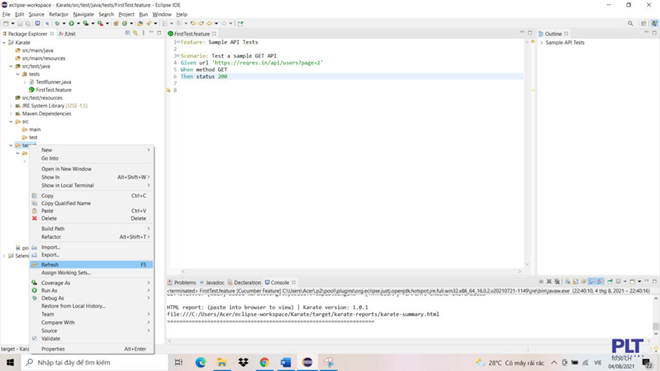The image size is (660, 371).
Task: Click the Windows taskbar search box
Action: click(x=95, y=362)
